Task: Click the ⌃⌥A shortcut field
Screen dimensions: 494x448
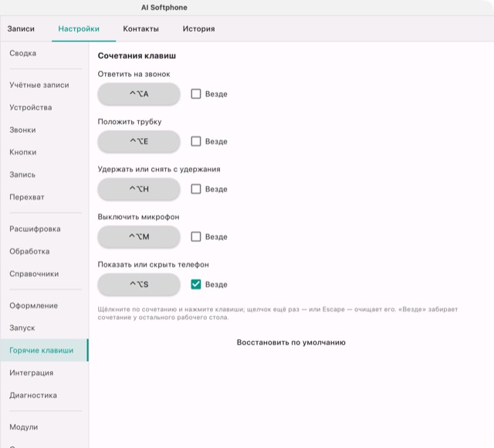Action: tap(139, 94)
